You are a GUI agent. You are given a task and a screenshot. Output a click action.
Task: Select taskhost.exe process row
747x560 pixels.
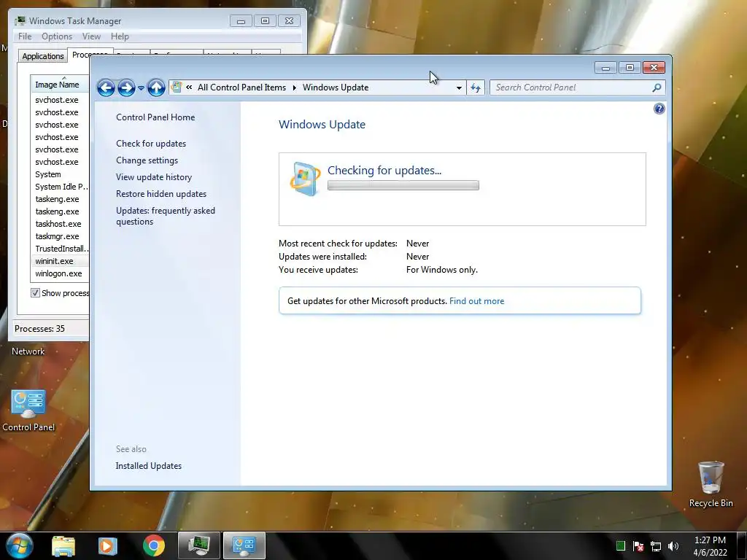60,224
